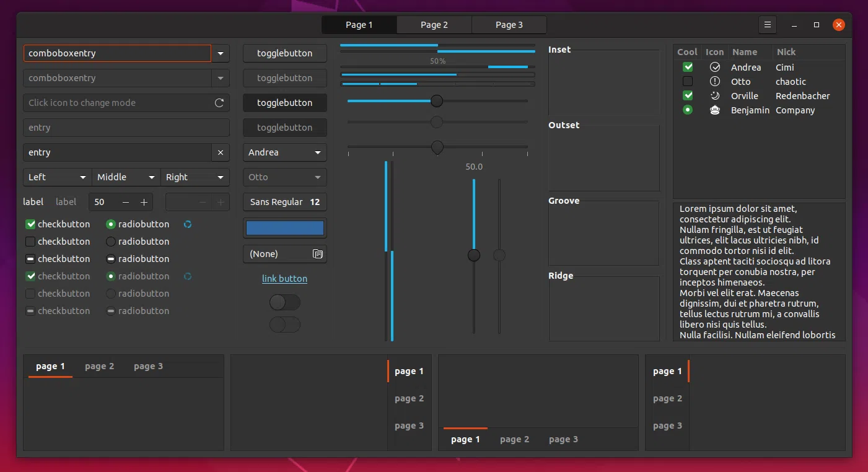The image size is (868, 472).
Task: Select the Redenbacher nick cell
Action: (803, 96)
